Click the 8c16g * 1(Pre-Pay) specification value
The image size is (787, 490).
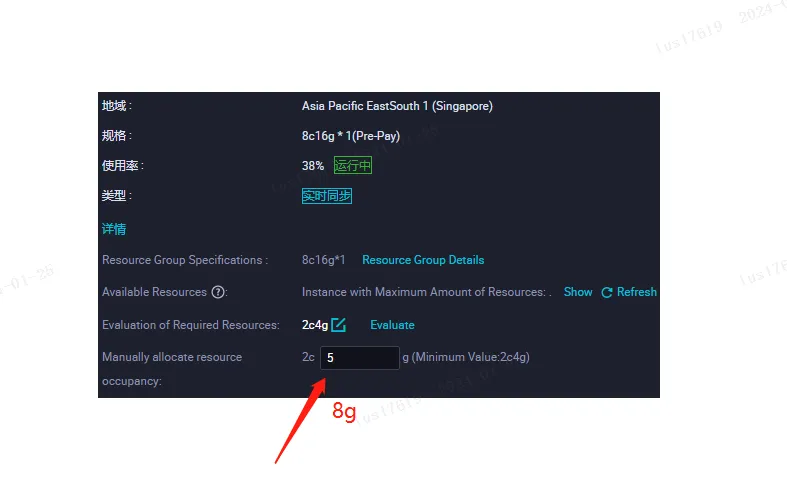coord(351,136)
